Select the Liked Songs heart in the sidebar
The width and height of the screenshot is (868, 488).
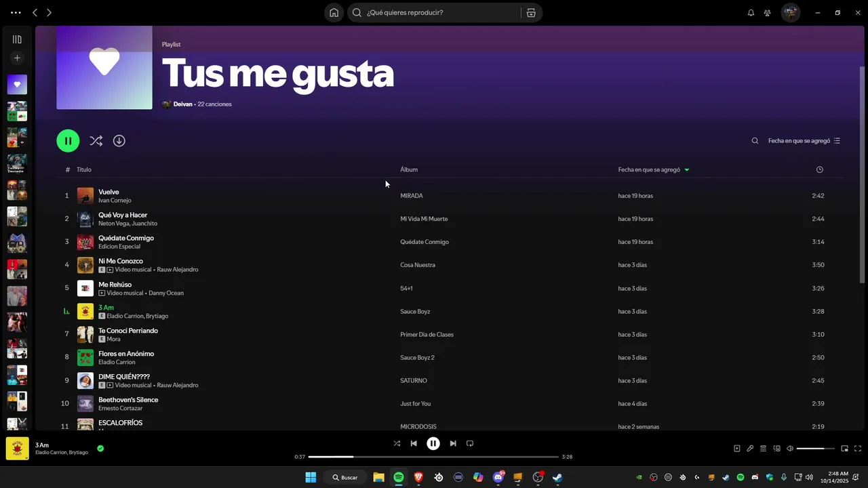pos(17,85)
